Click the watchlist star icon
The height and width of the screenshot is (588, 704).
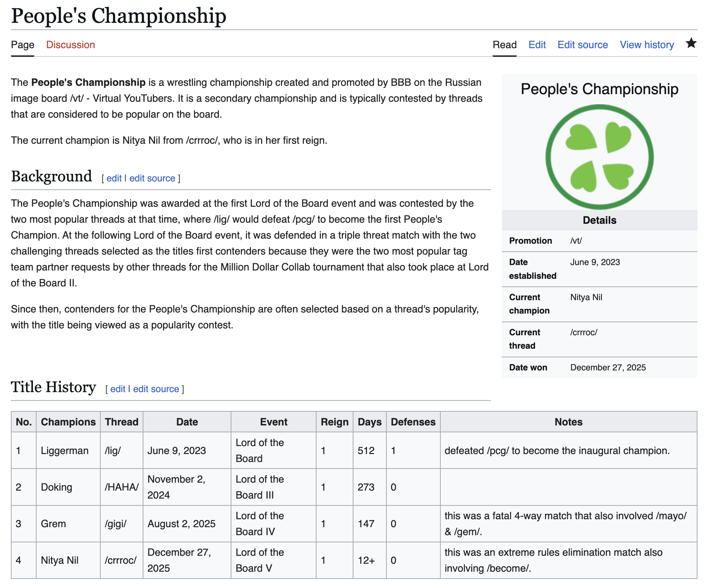[691, 44]
